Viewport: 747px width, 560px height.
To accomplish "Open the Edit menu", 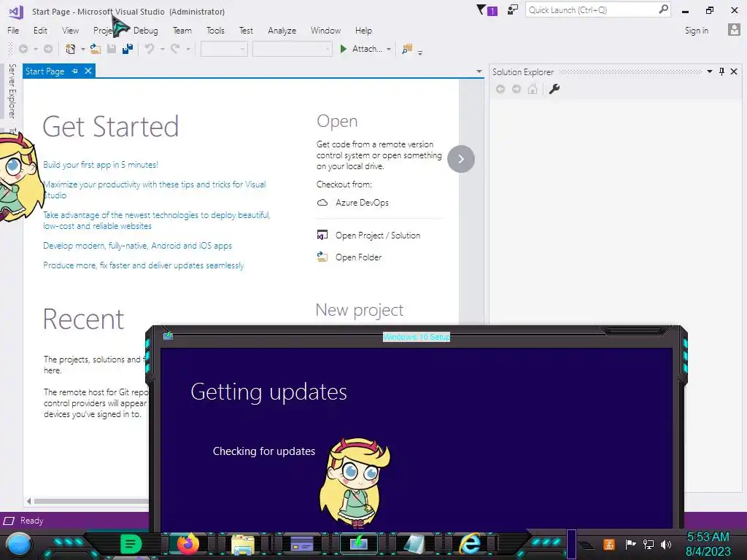I will pyautogui.click(x=40, y=30).
